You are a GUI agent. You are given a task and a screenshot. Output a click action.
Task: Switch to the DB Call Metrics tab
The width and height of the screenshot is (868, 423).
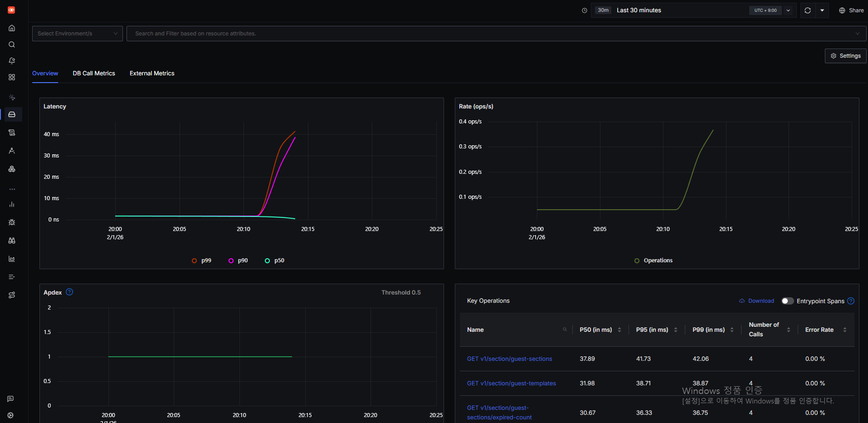tap(94, 74)
